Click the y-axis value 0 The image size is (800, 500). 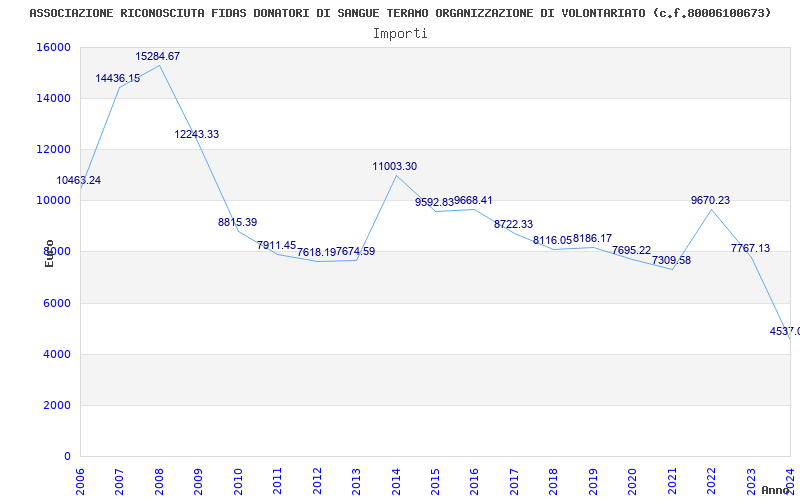pyautogui.click(x=67, y=456)
